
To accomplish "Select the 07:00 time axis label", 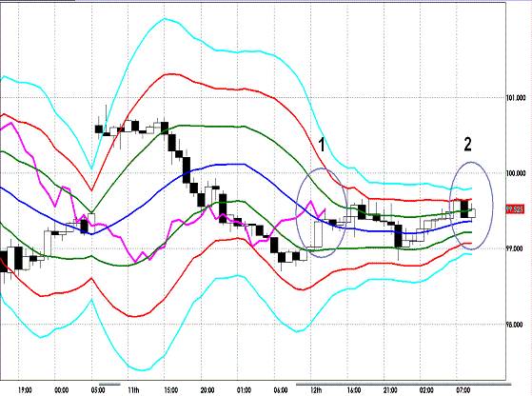I will pyautogui.click(x=463, y=390).
